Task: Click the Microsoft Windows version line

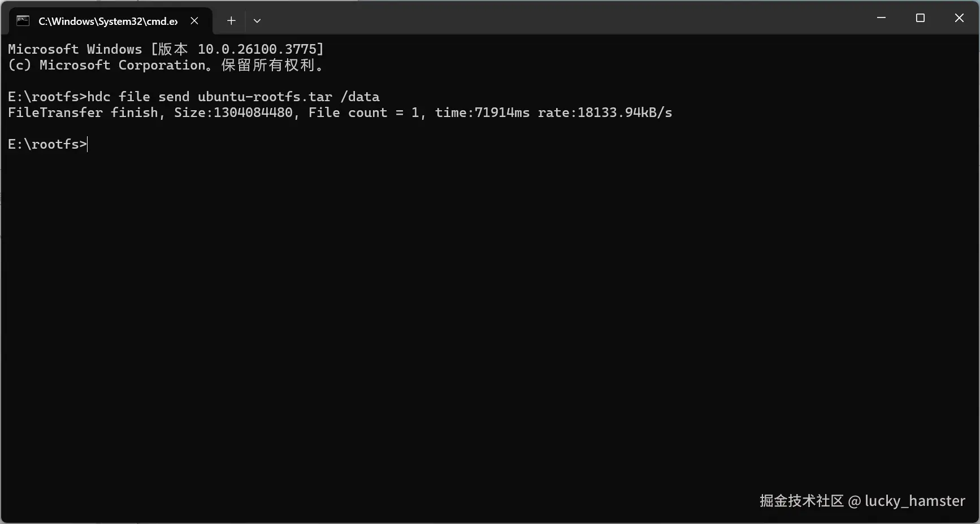Action: click(165, 49)
